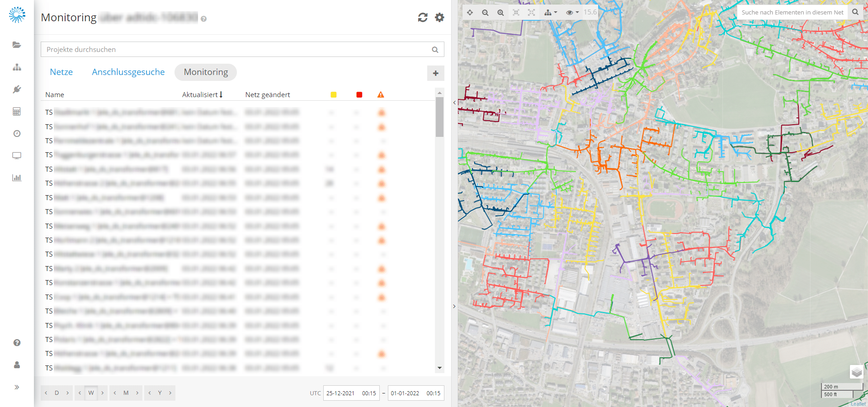The image size is (868, 407).
Task: Click the Projekte durchsuchen search field
Action: [x=235, y=50]
